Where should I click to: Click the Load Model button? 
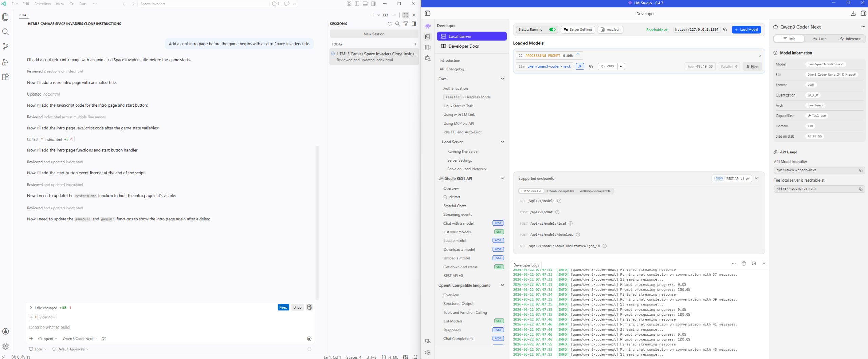click(x=746, y=30)
